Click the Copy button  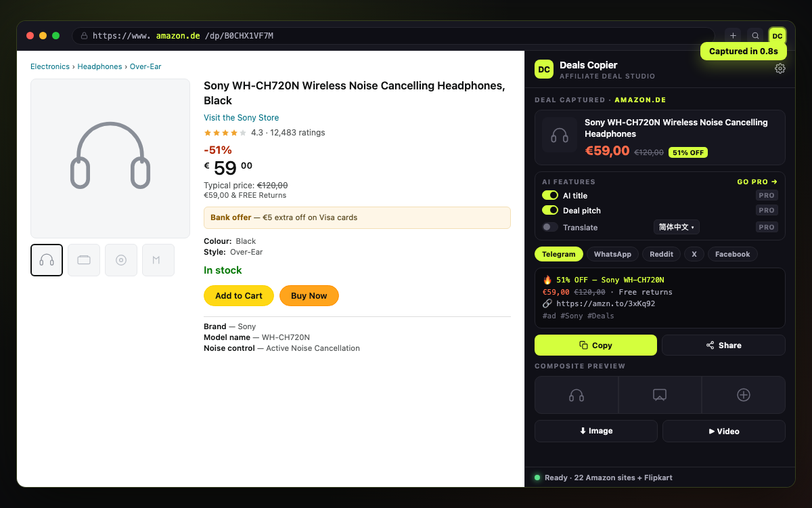click(x=595, y=345)
